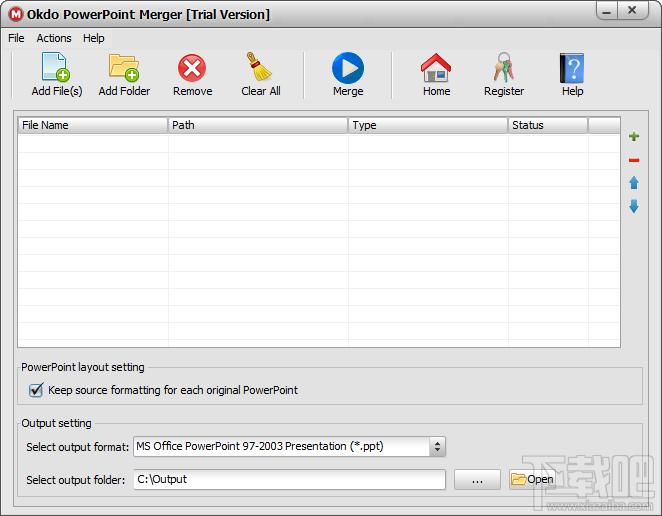
Task: Minimize the Okdo PowerPoint Merger window
Action: click(607, 11)
